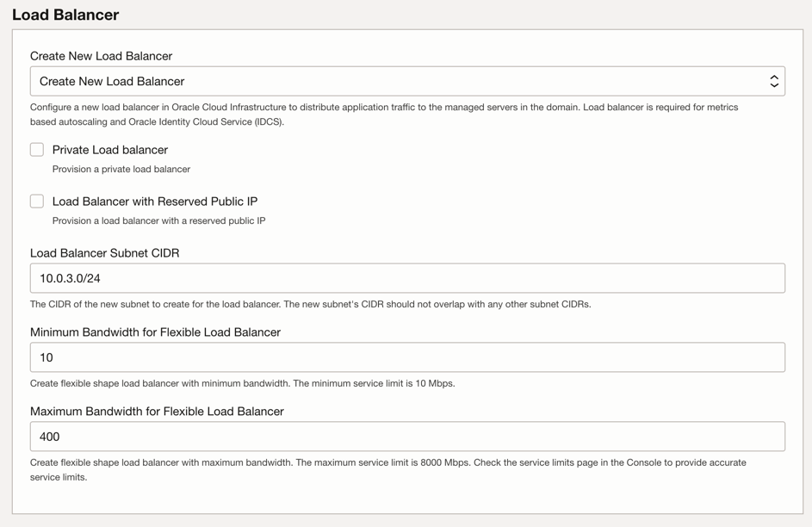Click the "Load Balancer with Reserved Public IP" label
Viewport: 812px width, 527px height.
click(x=155, y=201)
